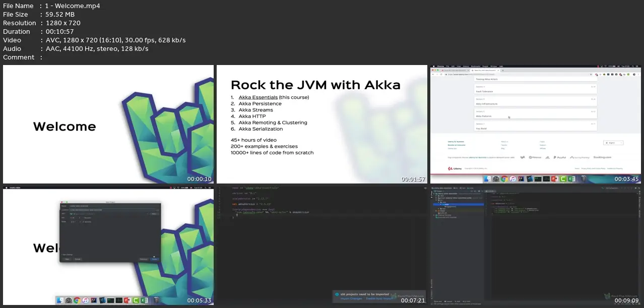This screenshot has width=644, height=308.
Task: Launch IntelliJ IDEA from the 00:05:33 frame dock
Action: pos(94,300)
